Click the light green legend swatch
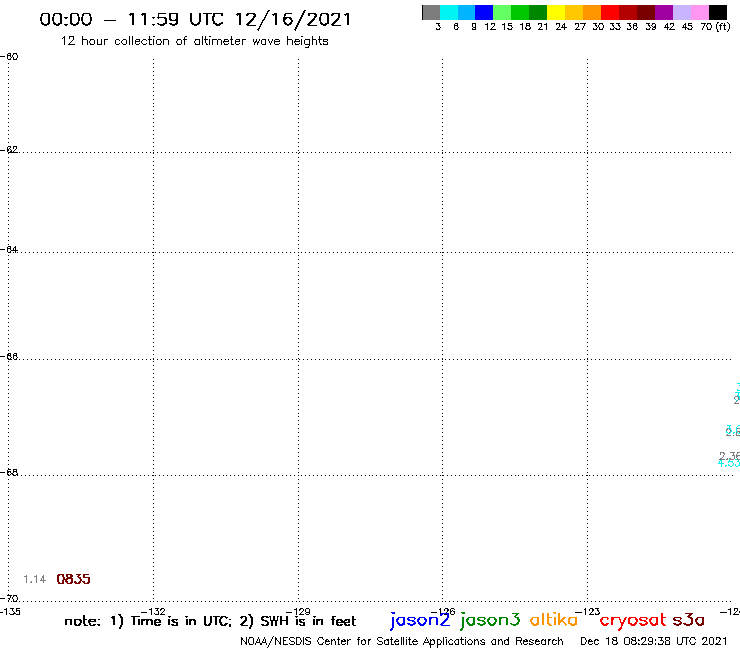The height and width of the screenshot is (650, 740). click(503, 12)
